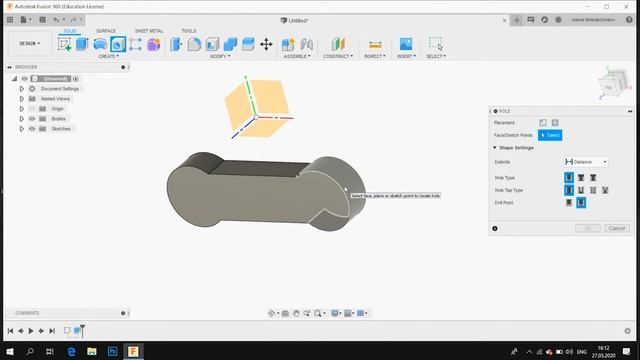Switch to the Tools tab

pyautogui.click(x=189, y=31)
